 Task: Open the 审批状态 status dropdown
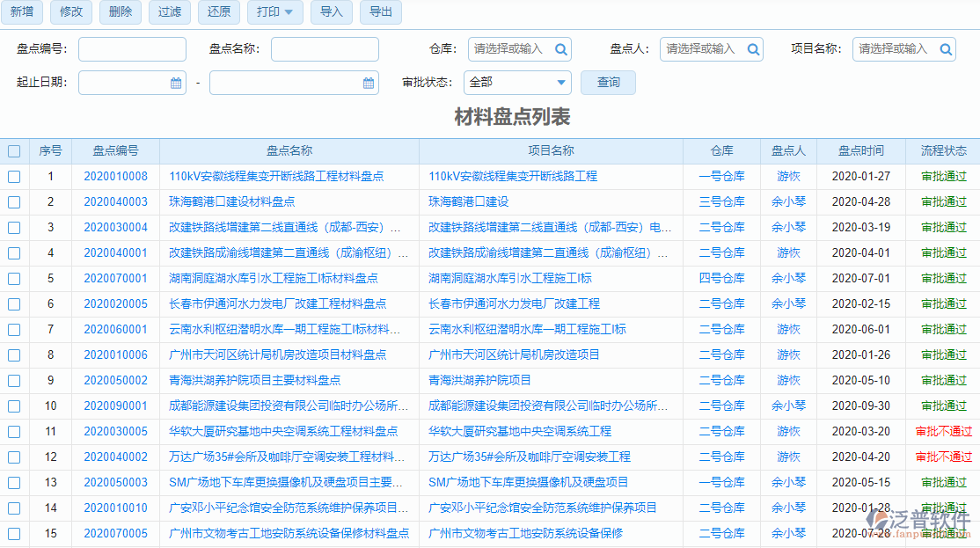(x=516, y=82)
